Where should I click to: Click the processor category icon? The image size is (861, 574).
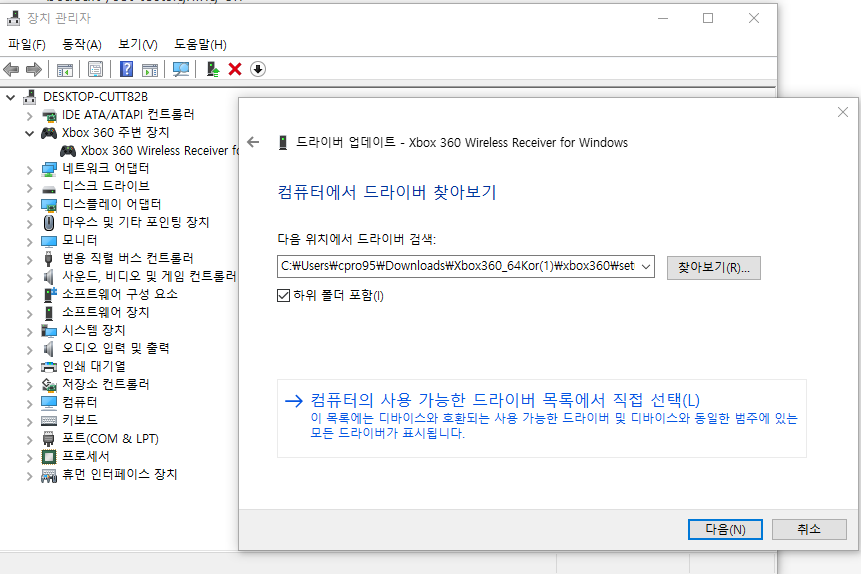49,456
